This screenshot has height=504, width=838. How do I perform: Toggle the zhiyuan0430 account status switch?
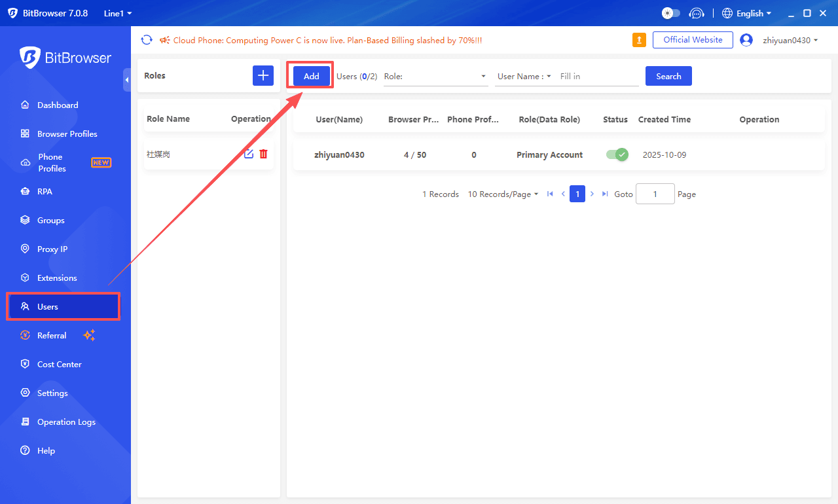pyautogui.click(x=616, y=155)
